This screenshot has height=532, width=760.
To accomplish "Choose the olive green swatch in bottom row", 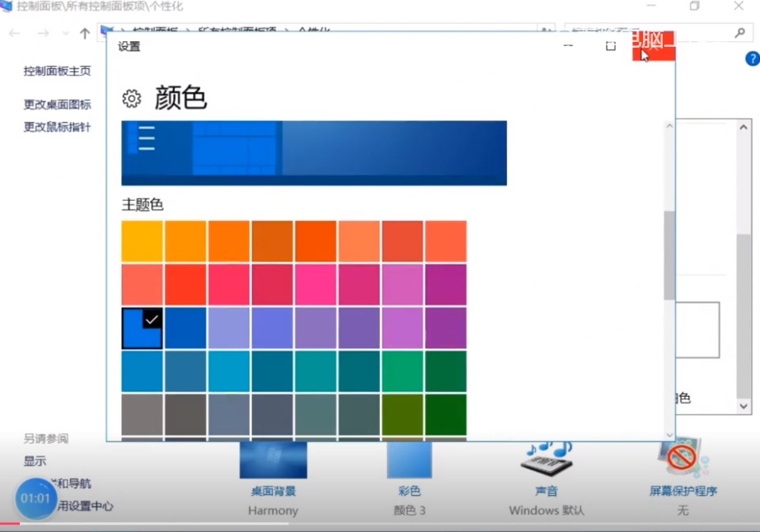I will 402,415.
